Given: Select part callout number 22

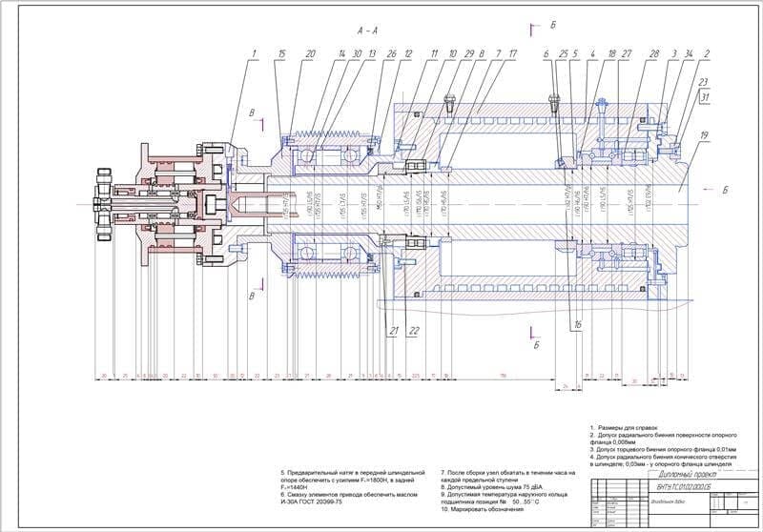Looking at the screenshot, I should click(x=414, y=331).
